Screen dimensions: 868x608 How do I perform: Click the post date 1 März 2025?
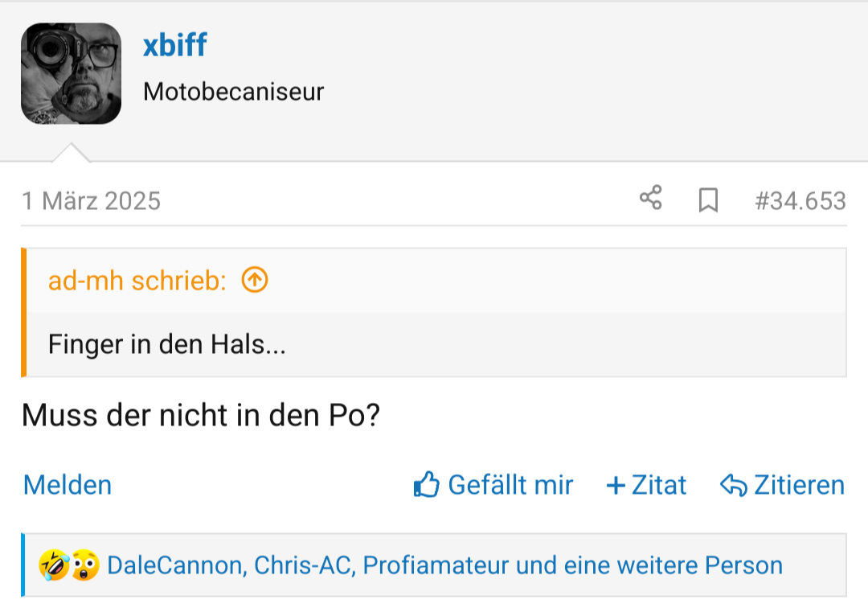coord(91,200)
